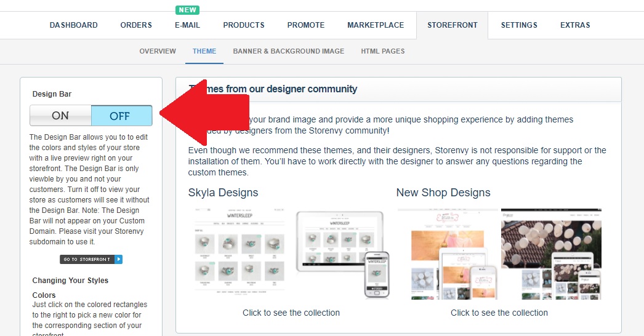Screen dimensions: 644x336
Task: Open New Shop Designs balloon theme preview
Action: coord(551,254)
